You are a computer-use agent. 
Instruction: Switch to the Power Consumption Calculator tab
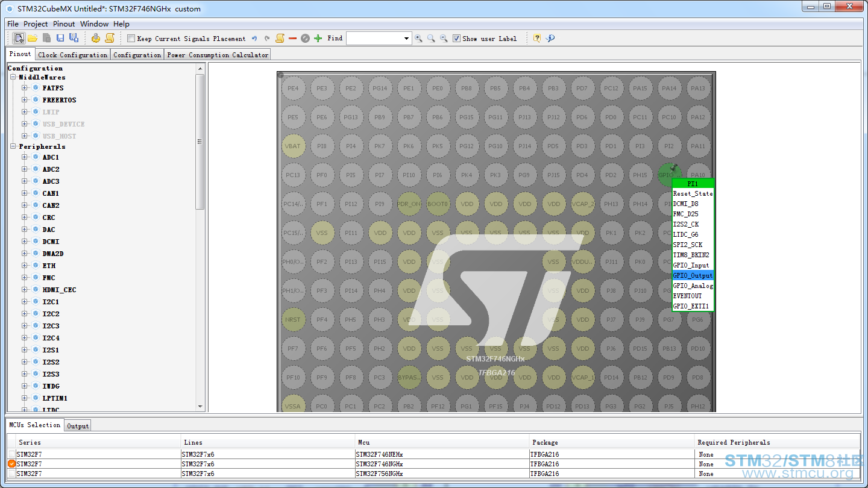pyautogui.click(x=218, y=55)
